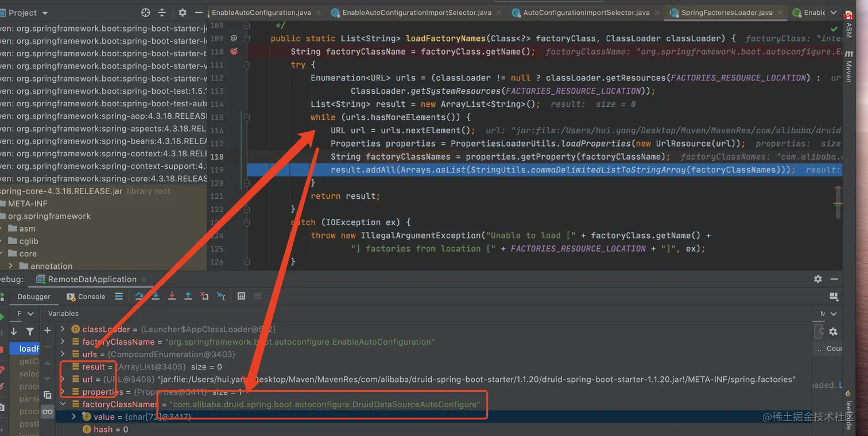
Task: Collapse all in Project panel
Action: (163, 13)
